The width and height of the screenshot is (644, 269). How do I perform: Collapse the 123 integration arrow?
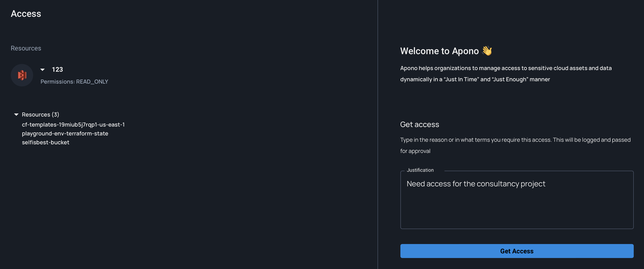[42, 70]
